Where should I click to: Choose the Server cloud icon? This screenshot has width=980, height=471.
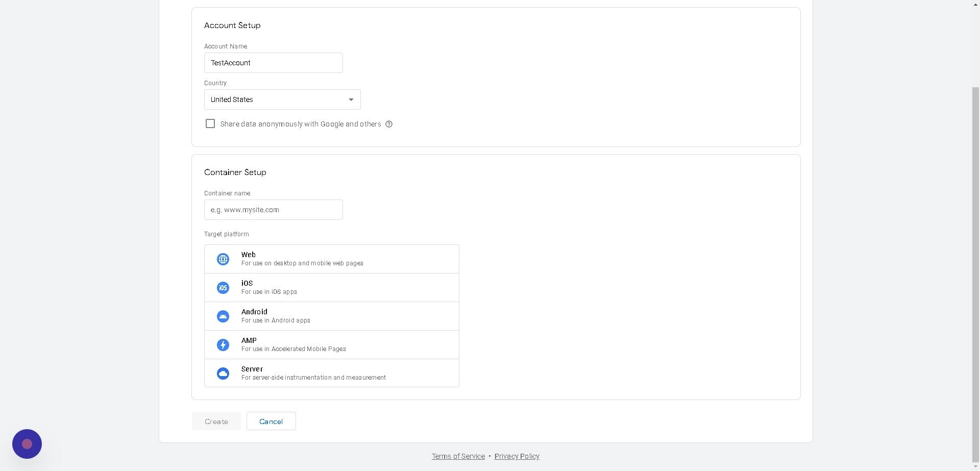pos(223,374)
